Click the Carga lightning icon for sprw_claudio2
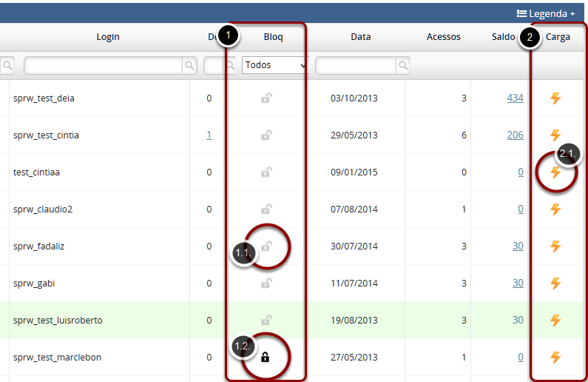Image resolution: width=588 pixels, height=382 pixels. 555,210
